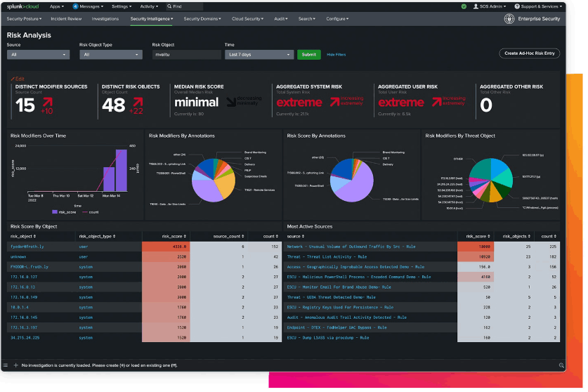Sort Most Active Sources by source column
This screenshot has height=392, width=588.
tap(296, 236)
